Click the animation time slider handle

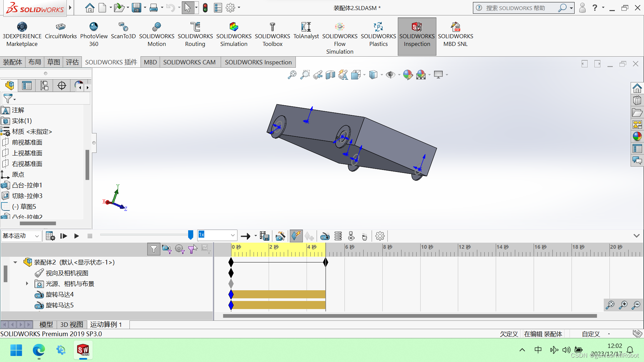tap(191, 235)
